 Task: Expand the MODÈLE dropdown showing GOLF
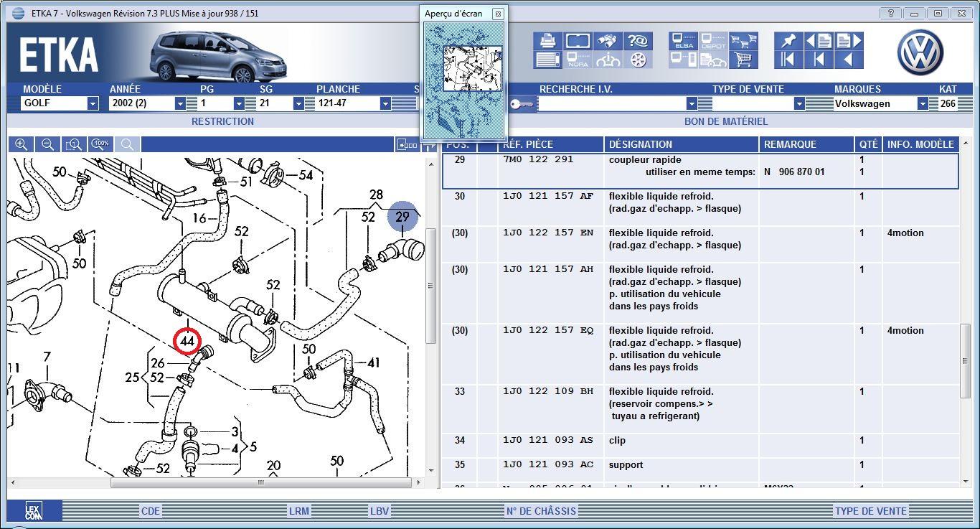[x=93, y=103]
